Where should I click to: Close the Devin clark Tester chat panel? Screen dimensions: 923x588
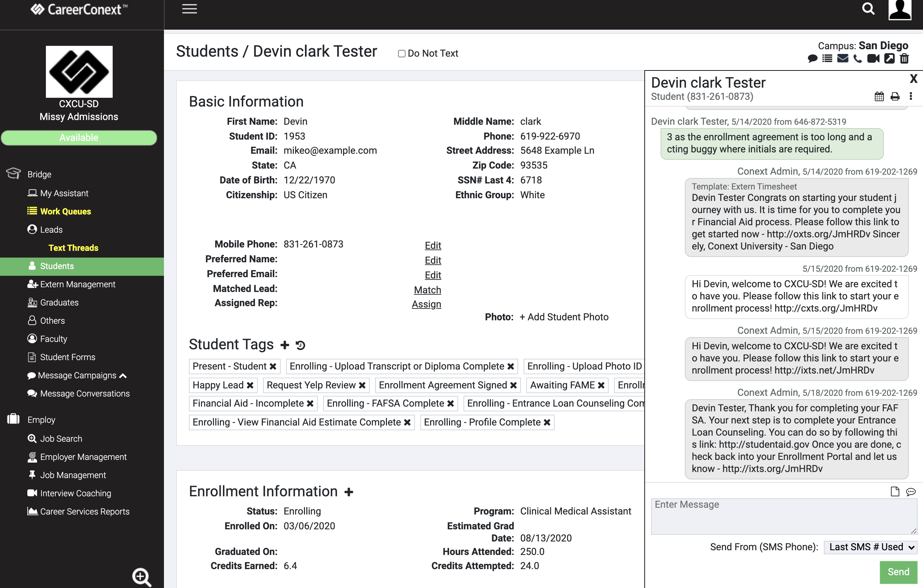[x=914, y=79]
